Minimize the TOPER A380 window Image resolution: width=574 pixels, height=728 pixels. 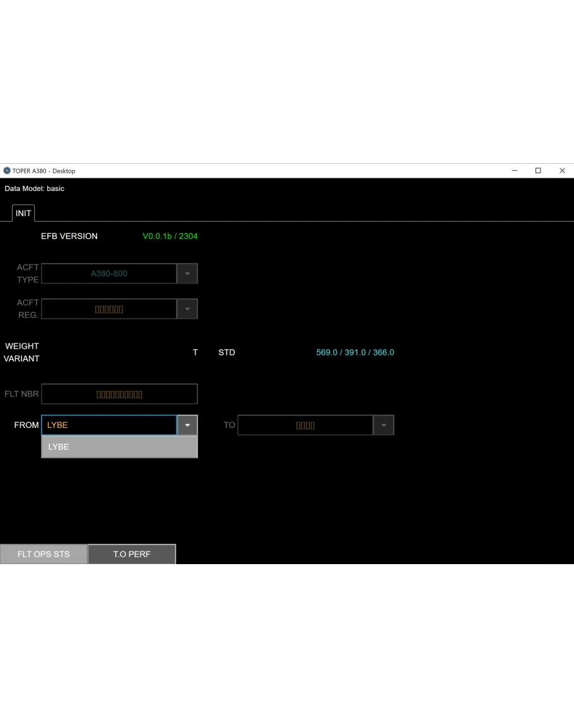click(515, 171)
